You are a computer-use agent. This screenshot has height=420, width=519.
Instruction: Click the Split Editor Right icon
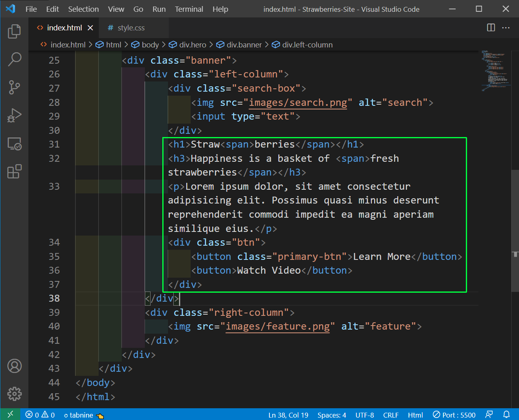491,28
